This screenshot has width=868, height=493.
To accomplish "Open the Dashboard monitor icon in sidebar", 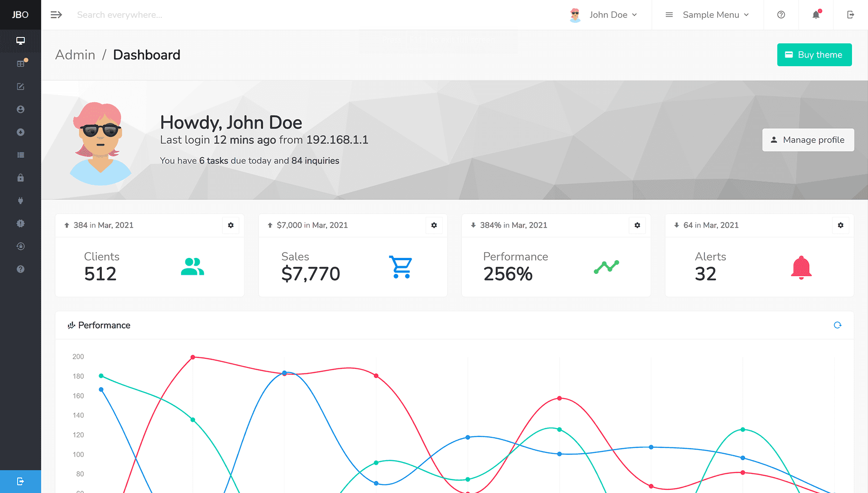I will [21, 41].
